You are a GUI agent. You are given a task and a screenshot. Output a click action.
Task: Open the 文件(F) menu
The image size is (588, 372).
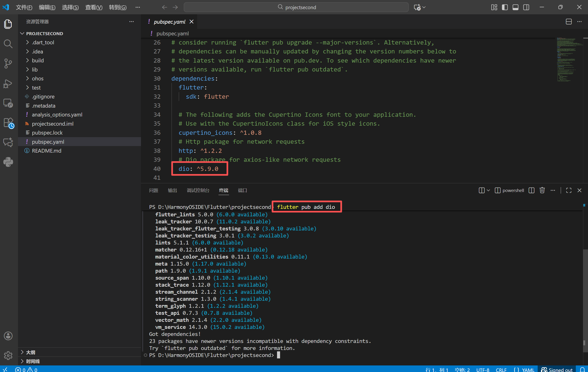(24, 7)
